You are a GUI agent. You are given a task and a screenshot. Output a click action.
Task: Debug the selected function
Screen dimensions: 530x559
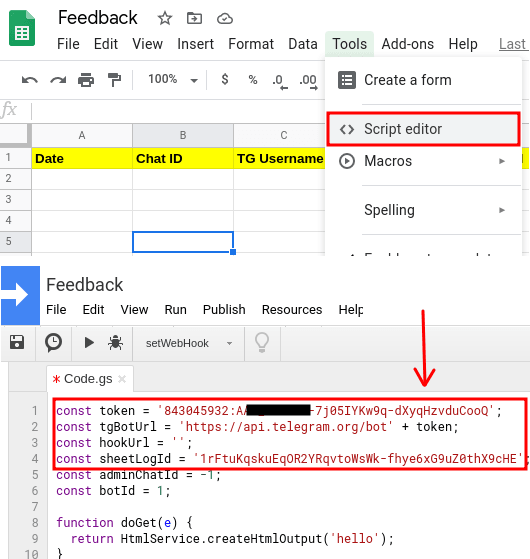coord(115,343)
